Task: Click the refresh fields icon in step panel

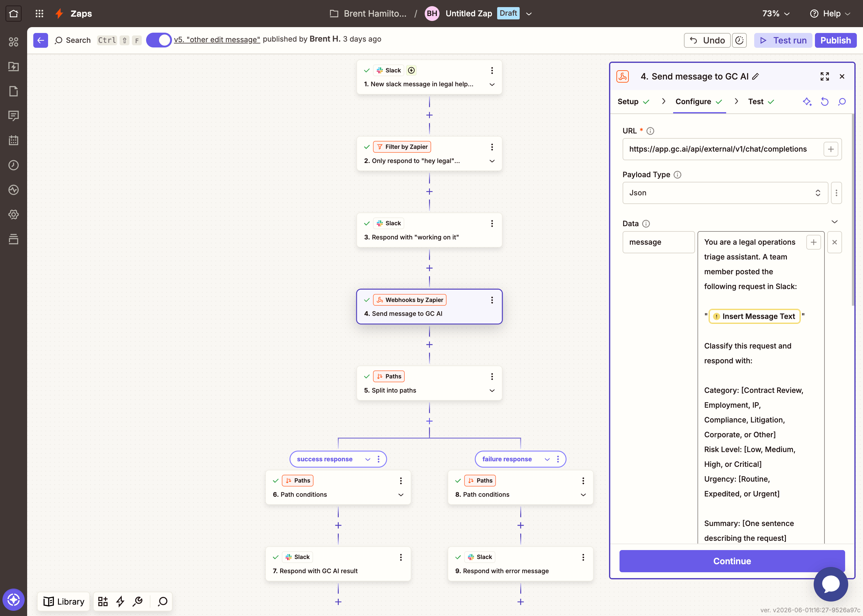Action: click(x=824, y=102)
